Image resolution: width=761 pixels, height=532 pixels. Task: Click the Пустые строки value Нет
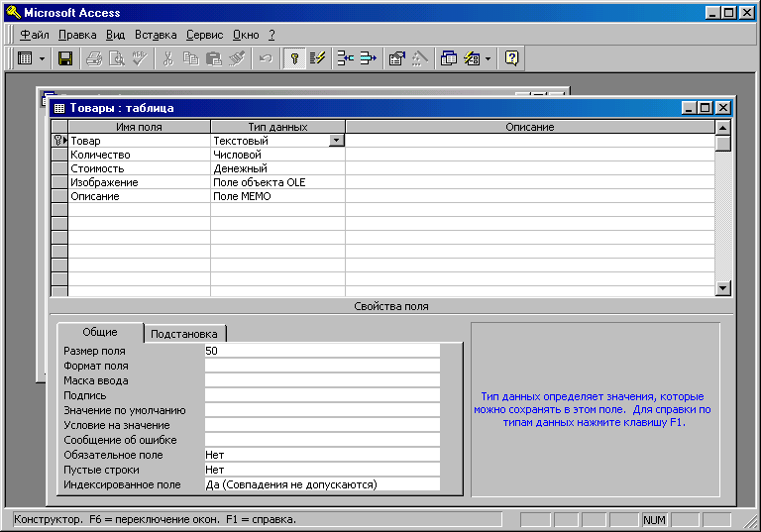point(322,470)
